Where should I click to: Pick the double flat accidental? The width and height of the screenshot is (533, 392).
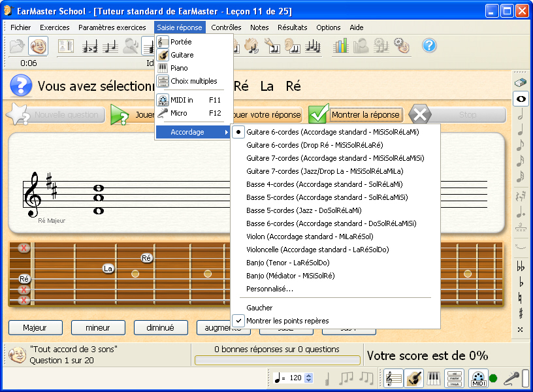pos(521,266)
